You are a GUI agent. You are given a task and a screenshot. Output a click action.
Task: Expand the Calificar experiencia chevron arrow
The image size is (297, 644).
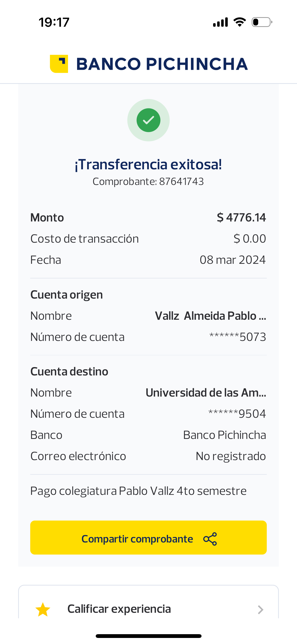click(x=260, y=609)
